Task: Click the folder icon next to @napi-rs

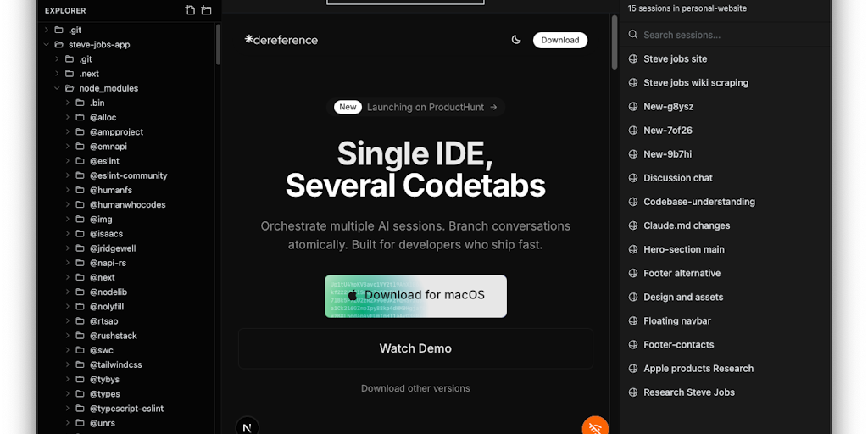Action: click(x=80, y=263)
